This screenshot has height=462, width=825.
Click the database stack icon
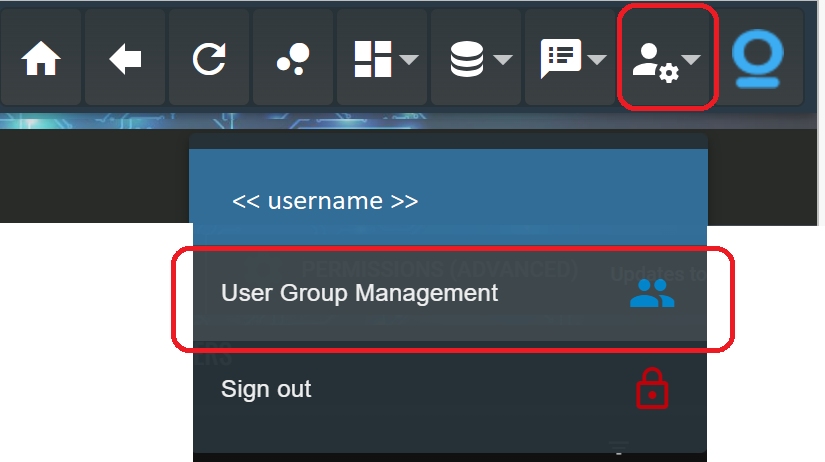(x=466, y=60)
